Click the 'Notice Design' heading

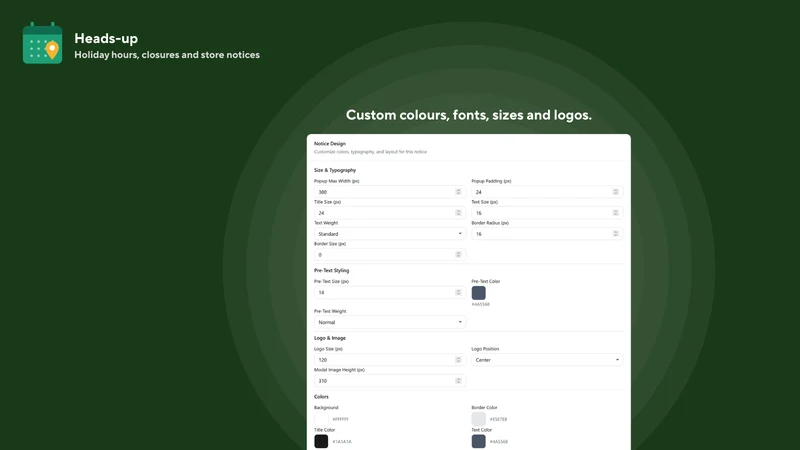pos(330,143)
